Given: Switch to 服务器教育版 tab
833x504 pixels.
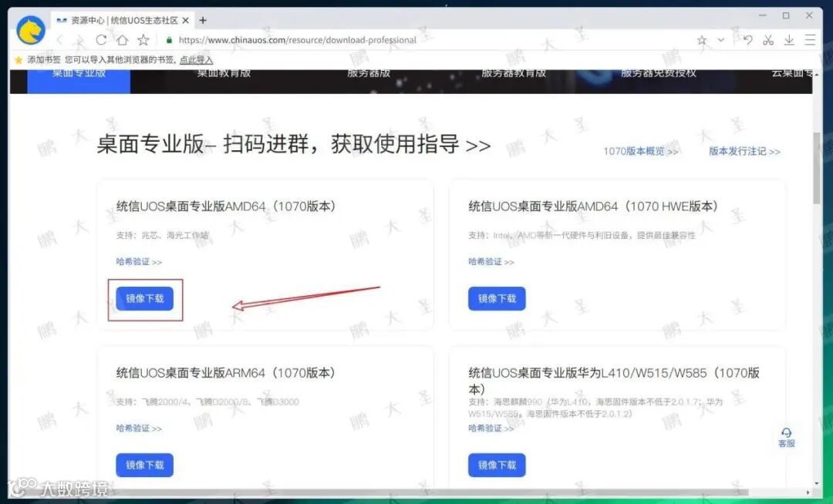Looking at the screenshot, I should [x=514, y=74].
